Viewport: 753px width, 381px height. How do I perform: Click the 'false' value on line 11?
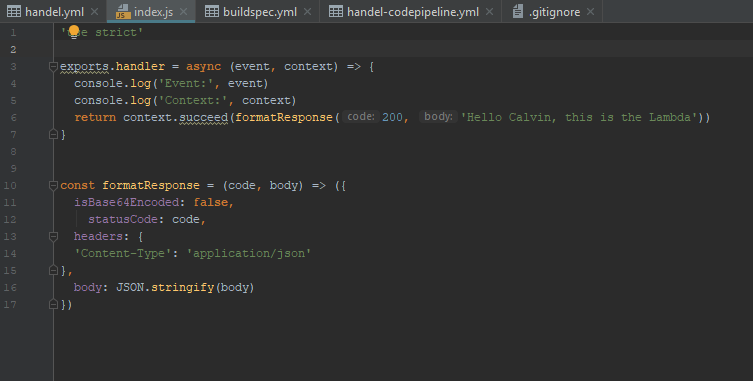(x=210, y=202)
